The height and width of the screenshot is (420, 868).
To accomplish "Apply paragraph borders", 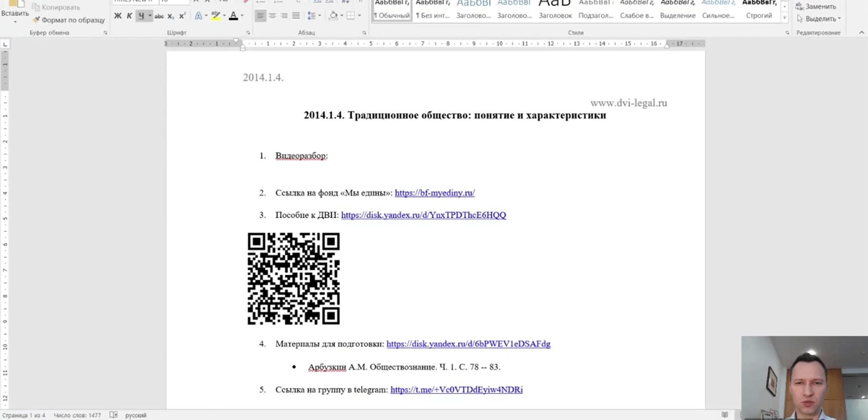I will 351,16.
